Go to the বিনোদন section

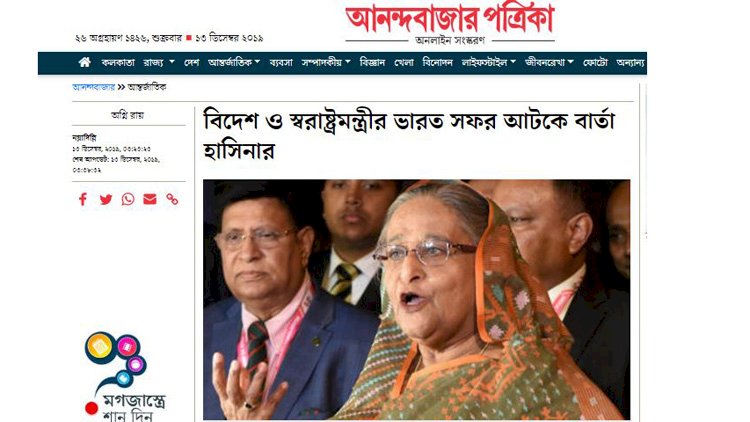tap(437, 63)
